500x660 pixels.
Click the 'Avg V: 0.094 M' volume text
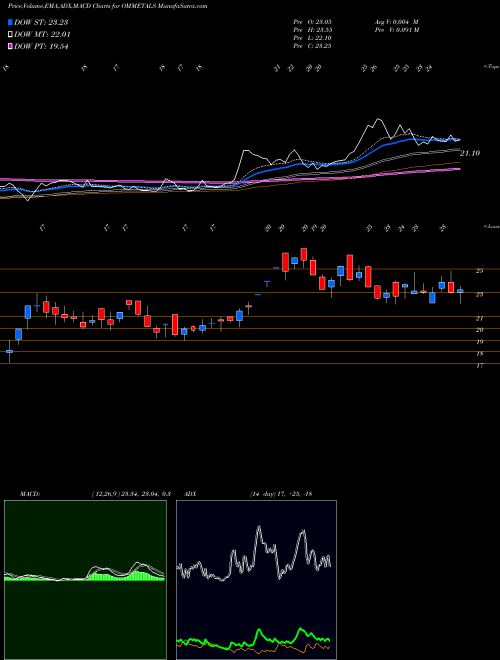click(396, 22)
